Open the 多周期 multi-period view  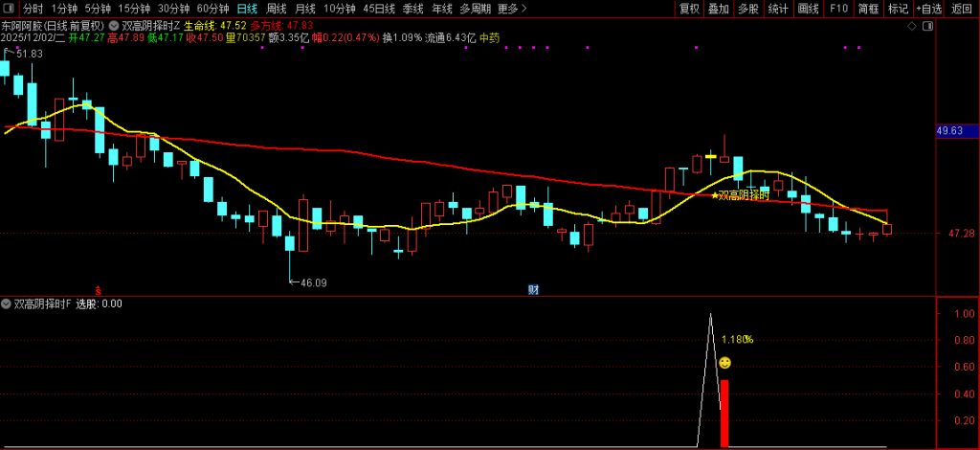point(475,9)
